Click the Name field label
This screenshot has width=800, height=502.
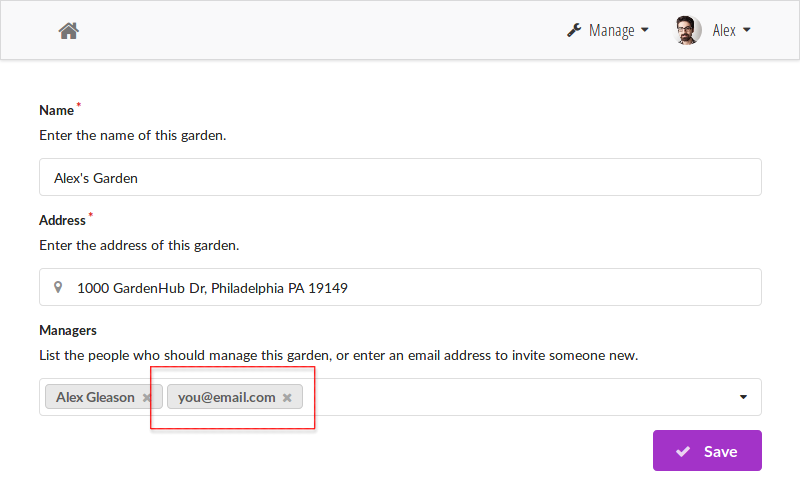tap(57, 110)
